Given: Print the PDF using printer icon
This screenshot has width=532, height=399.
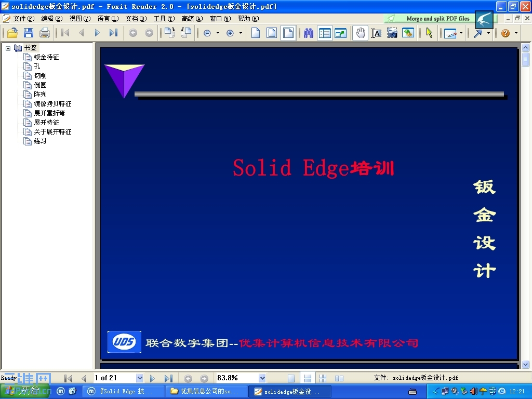Looking at the screenshot, I should coord(45,33).
